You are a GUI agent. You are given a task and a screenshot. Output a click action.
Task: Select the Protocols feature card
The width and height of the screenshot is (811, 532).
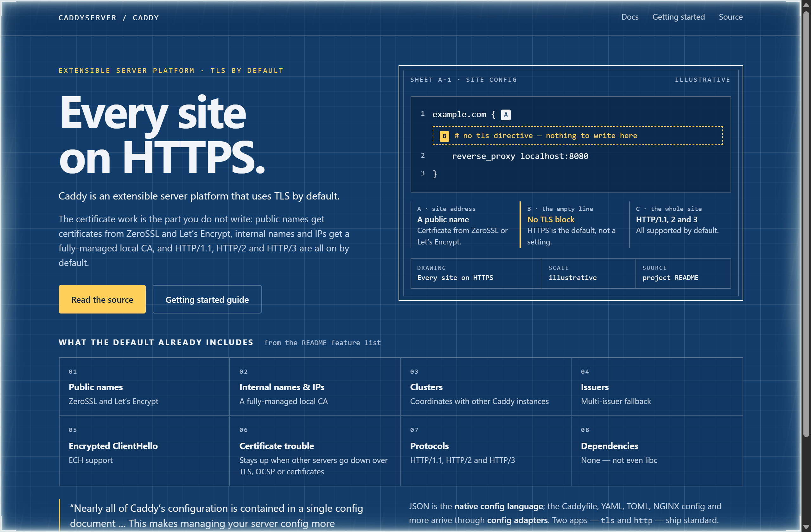(486, 451)
